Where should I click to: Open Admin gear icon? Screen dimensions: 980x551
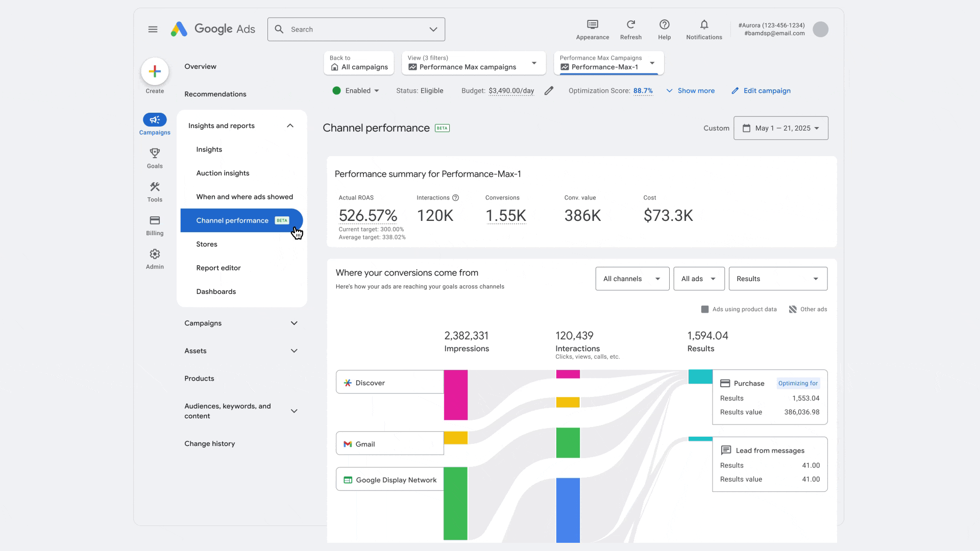tap(155, 254)
